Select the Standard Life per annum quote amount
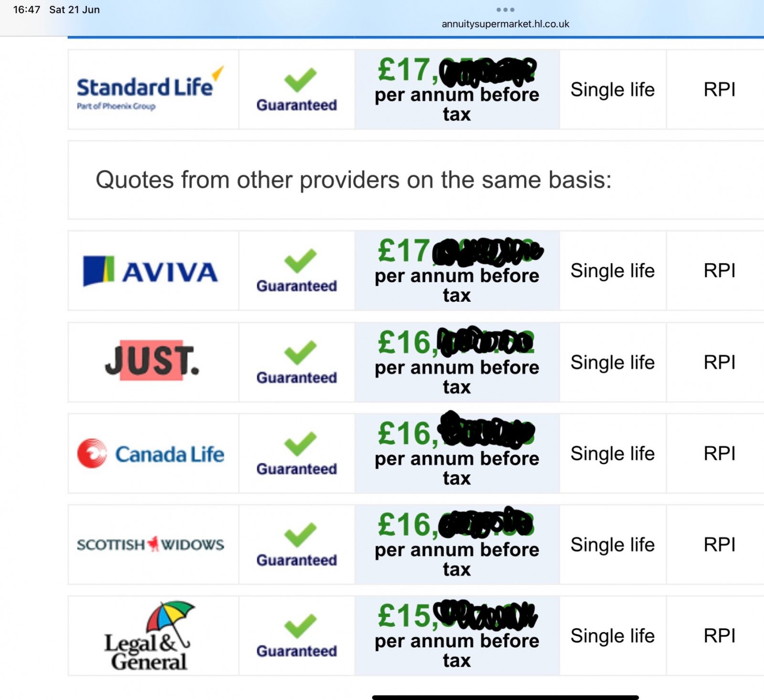This screenshot has height=700, width=764. pyautogui.click(x=457, y=70)
